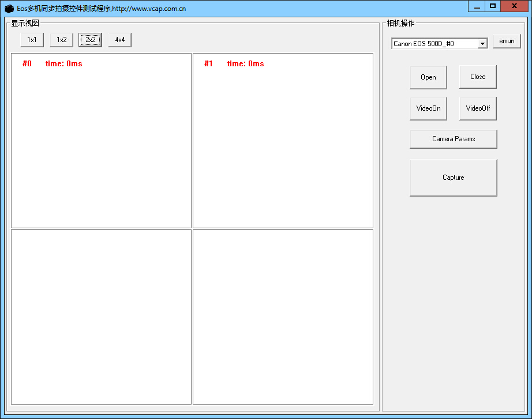Set display layout to 4x4
The width and height of the screenshot is (532, 419).
coord(119,40)
